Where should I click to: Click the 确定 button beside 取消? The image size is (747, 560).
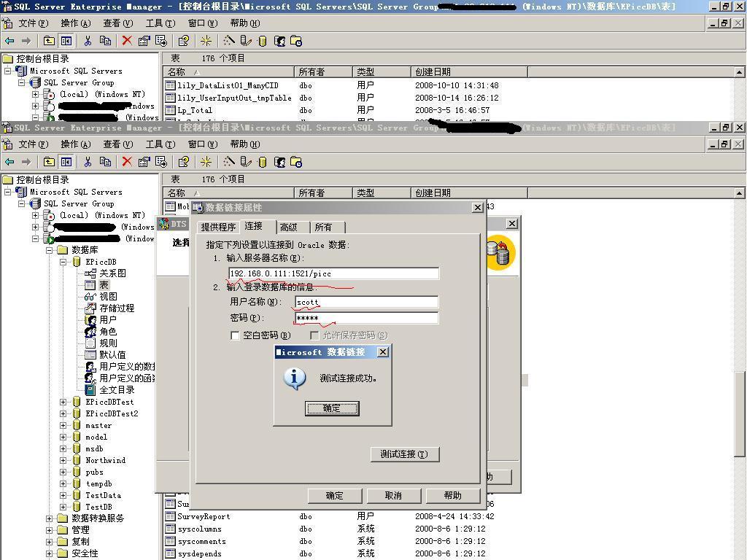(334, 496)
